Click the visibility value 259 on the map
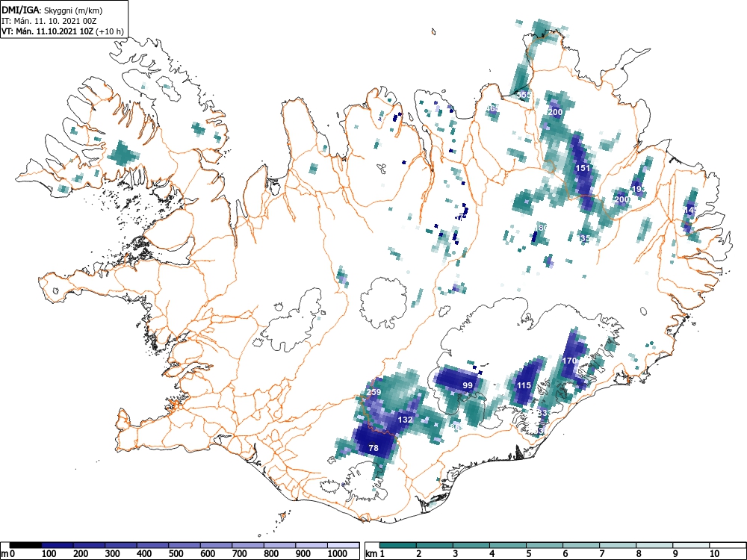Screen dimensions: 747x560 373,393
